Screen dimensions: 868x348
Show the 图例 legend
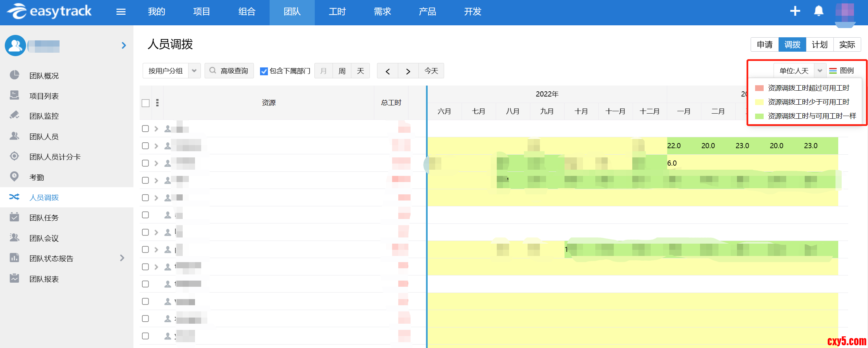[842, 71]
